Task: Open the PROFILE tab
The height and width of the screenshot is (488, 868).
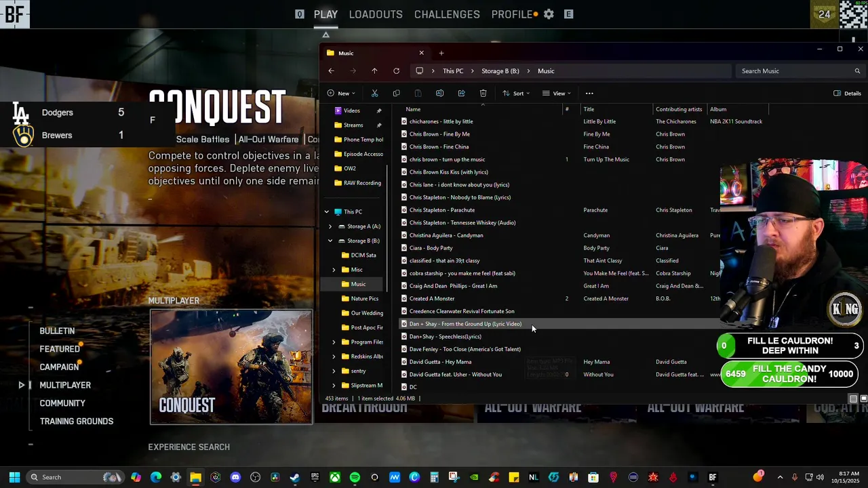Action: tap(512, 14)
